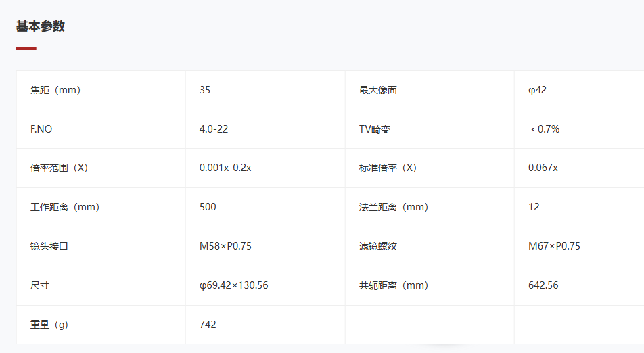Click the 基本参数 heading
Viewport: 644px width, 353px height.
point(41,26)
